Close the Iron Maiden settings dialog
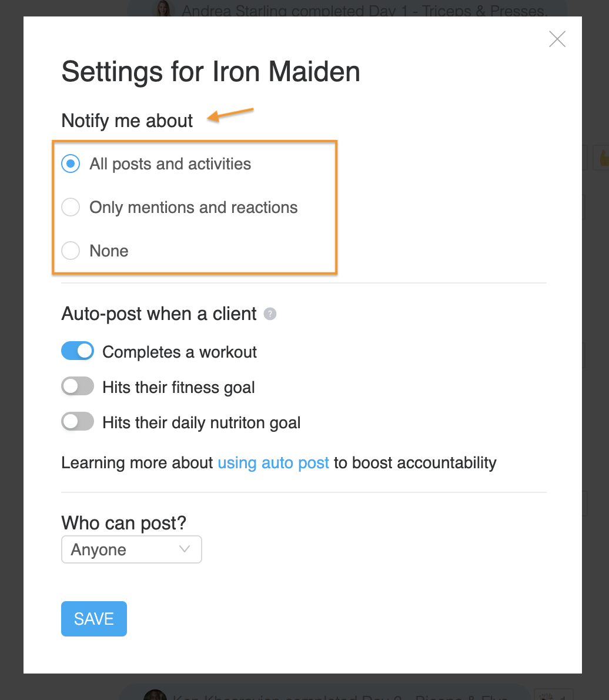Viewport: 609px width, 700px height. tap(557, 39)
